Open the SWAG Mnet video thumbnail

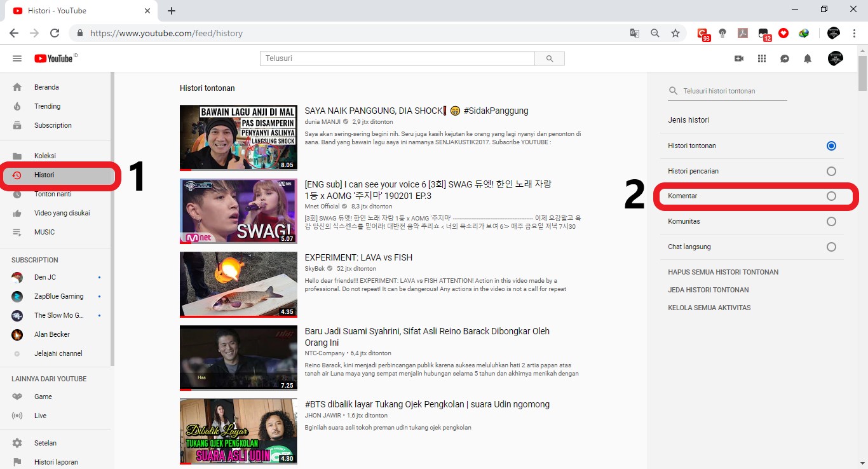(238, 211)
